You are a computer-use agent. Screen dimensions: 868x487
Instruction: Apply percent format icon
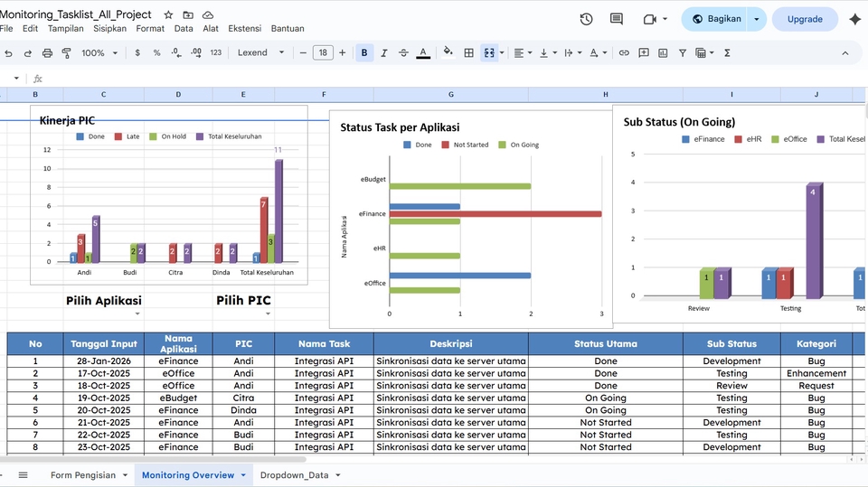click(156, 52)
